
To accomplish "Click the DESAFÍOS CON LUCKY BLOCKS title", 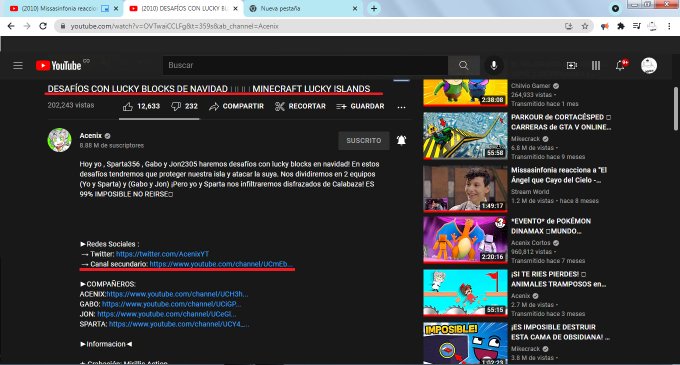I will tap(209, 89).
